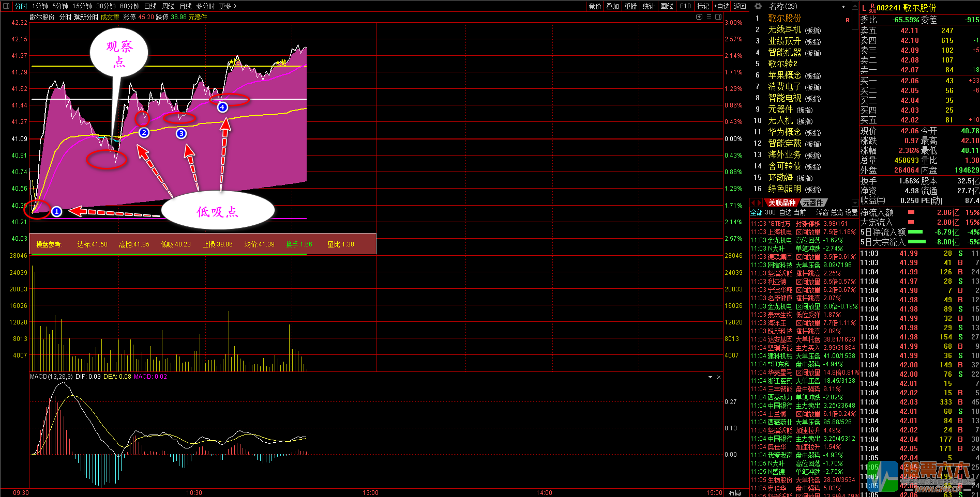Click the panel layout icon left of 分时
Viewport: 980px width, 497px height.
(x=6, y=6)
